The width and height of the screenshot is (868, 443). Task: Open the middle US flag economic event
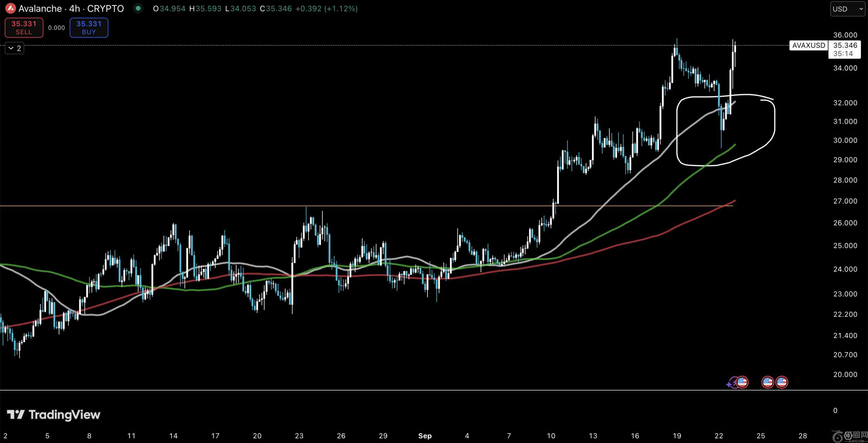tap(768, 382)
